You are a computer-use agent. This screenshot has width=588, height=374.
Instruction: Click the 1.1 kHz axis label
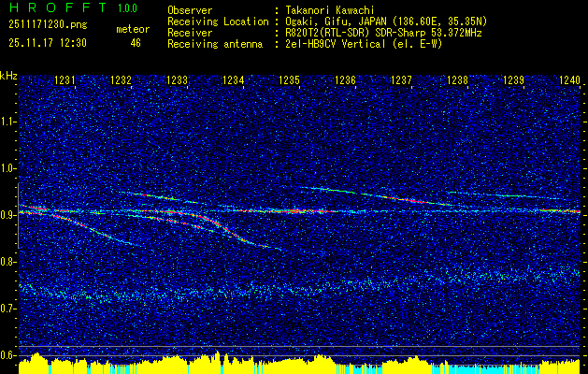point(7,122)
